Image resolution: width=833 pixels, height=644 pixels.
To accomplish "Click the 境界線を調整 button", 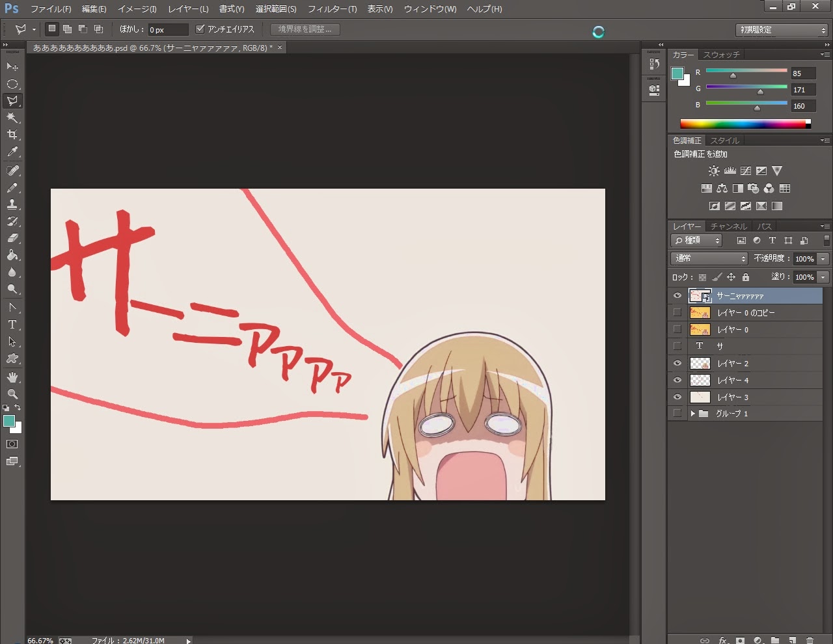I will click(x=305, y=29).
